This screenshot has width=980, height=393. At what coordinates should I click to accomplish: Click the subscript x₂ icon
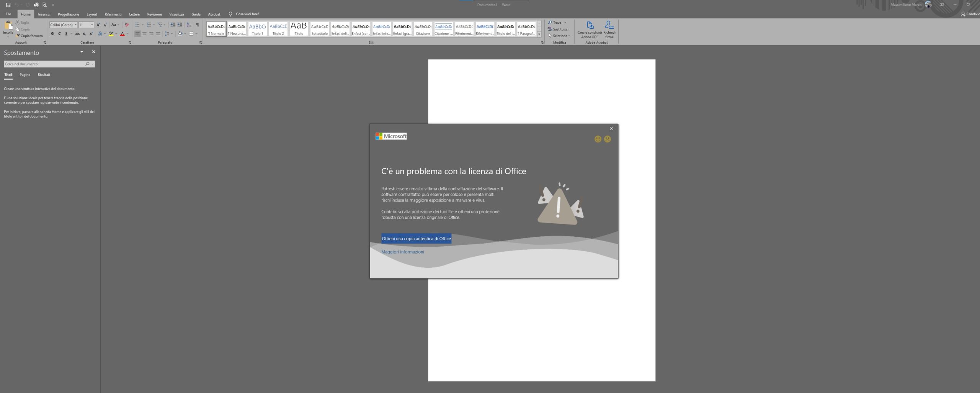click(x=84, y=34)
